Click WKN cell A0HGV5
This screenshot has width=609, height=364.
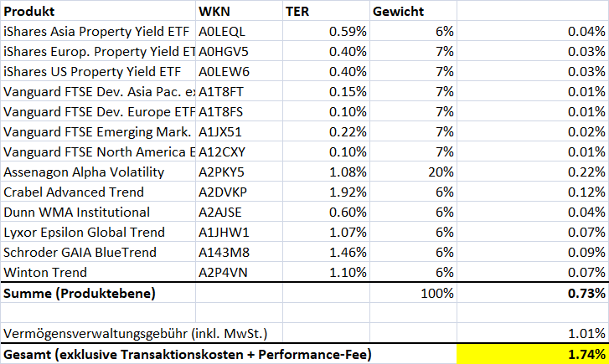(x=239, y=52)
